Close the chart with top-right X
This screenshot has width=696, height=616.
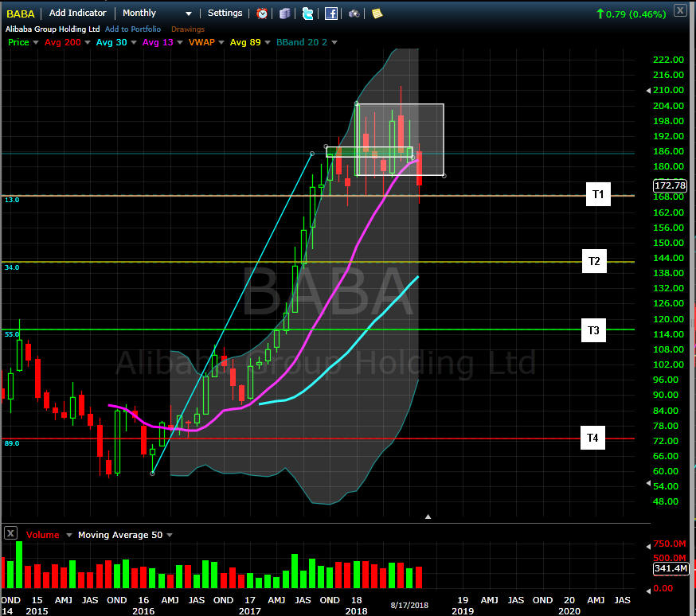[x=679, y=10]
